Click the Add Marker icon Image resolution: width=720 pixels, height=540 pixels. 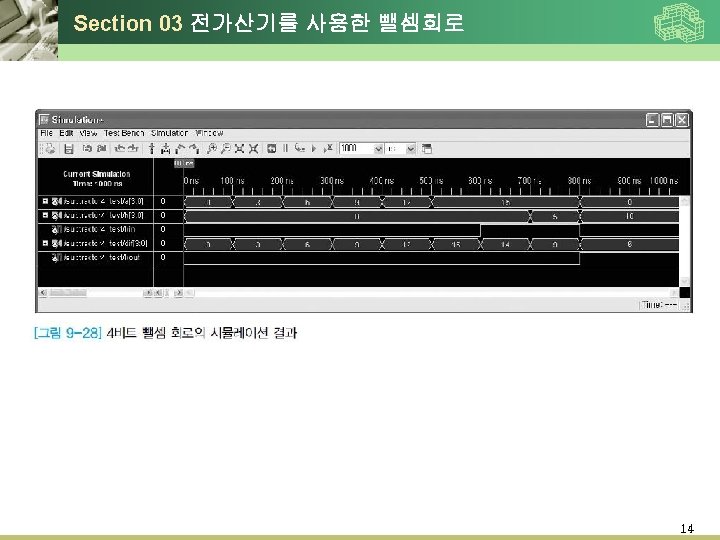coord(152,148)
